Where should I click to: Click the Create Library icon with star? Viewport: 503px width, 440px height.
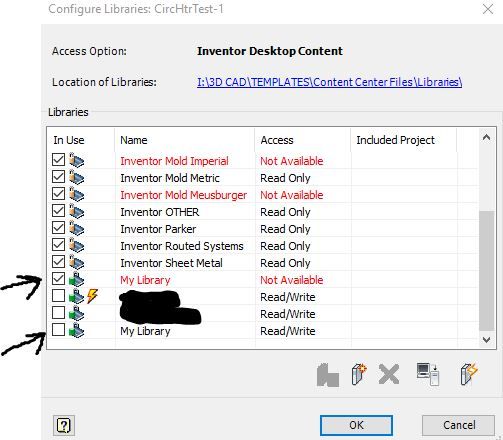click(359, 374)
